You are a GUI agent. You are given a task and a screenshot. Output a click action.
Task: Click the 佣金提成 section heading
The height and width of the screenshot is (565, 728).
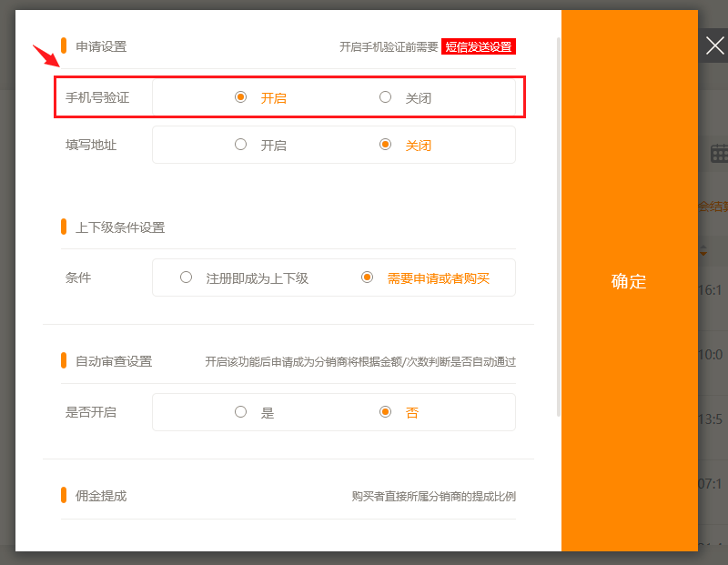(101, 496)
